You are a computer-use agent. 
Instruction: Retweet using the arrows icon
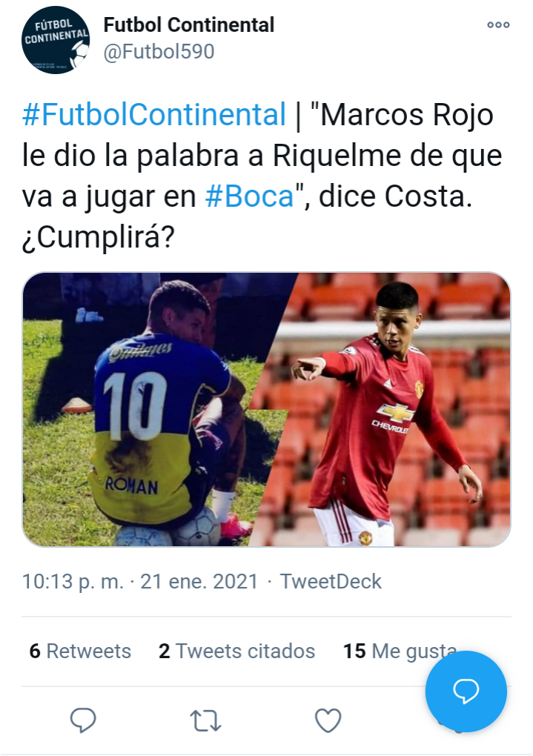[x=205, y=721]
